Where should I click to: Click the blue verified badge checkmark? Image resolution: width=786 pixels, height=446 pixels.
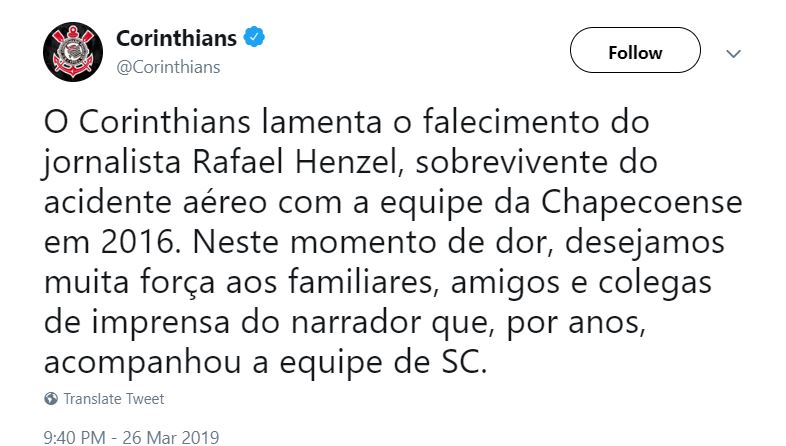(x=255, y=39)
